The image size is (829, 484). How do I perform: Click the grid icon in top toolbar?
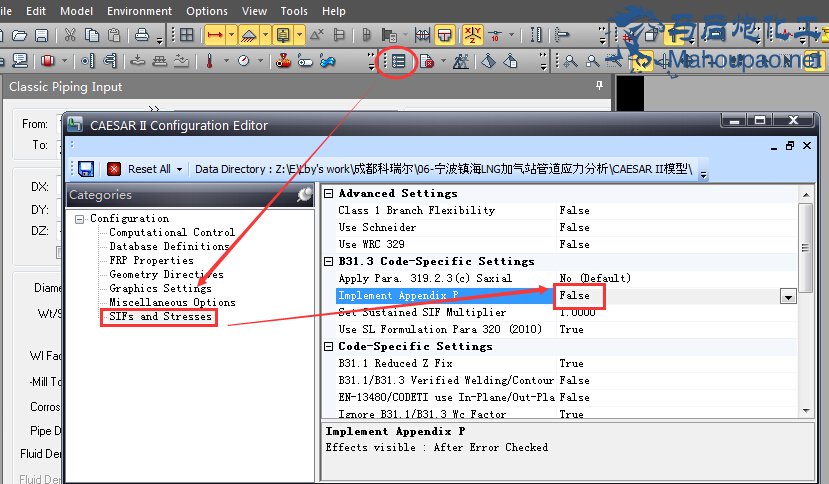186,36
